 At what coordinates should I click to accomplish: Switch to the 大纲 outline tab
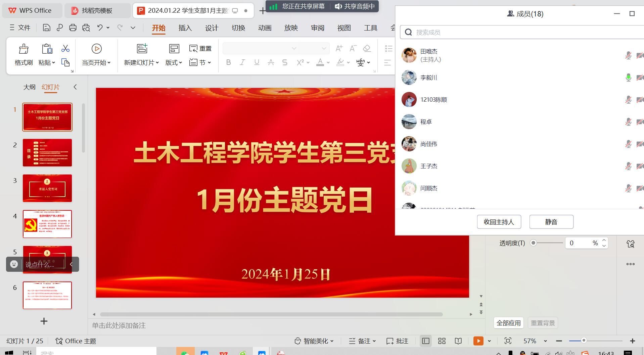[x=29, y=87]
